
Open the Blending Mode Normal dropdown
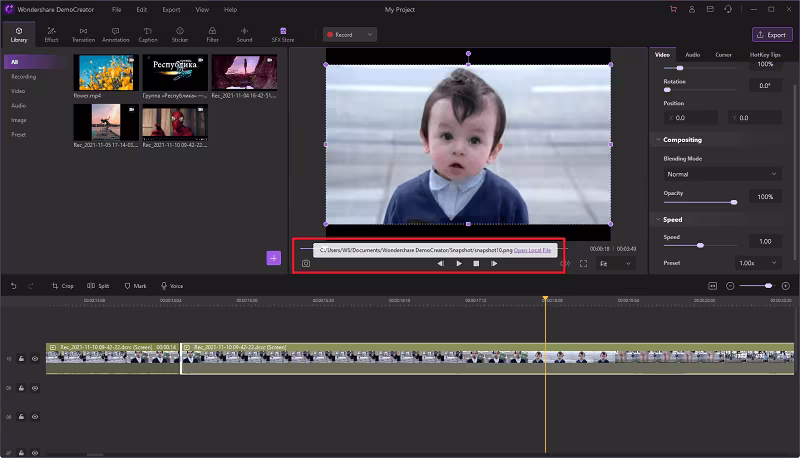[722, 174]
